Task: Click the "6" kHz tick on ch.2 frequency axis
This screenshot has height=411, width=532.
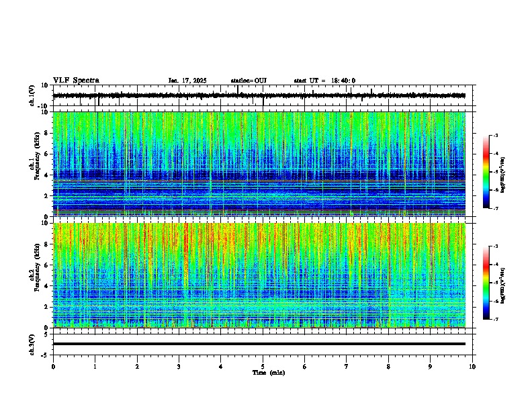Action: [x=47, y=265]
